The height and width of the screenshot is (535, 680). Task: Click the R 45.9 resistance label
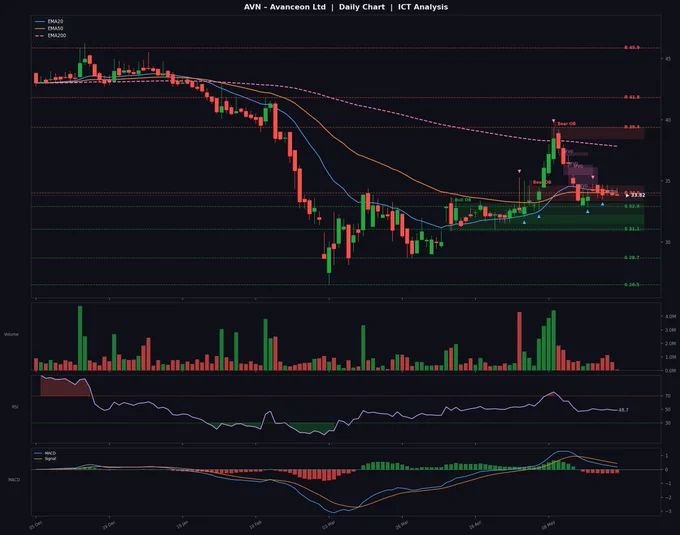click(x=632, y=48)
